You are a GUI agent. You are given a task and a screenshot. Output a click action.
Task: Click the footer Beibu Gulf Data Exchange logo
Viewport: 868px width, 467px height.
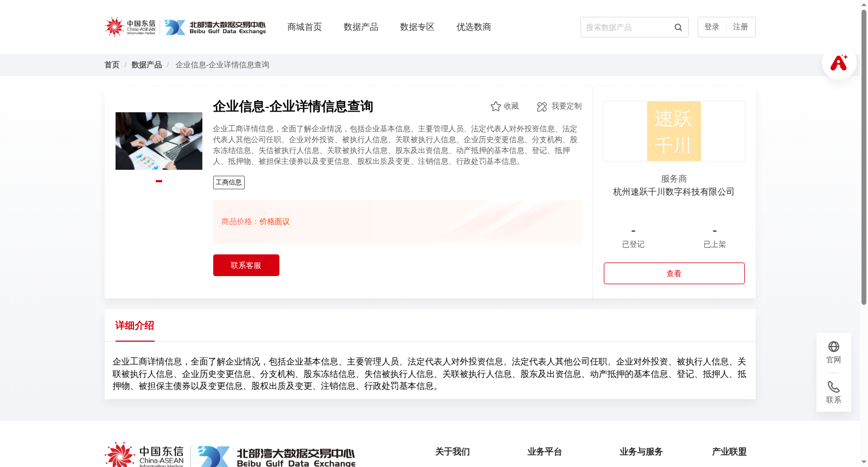click(277, 456)
